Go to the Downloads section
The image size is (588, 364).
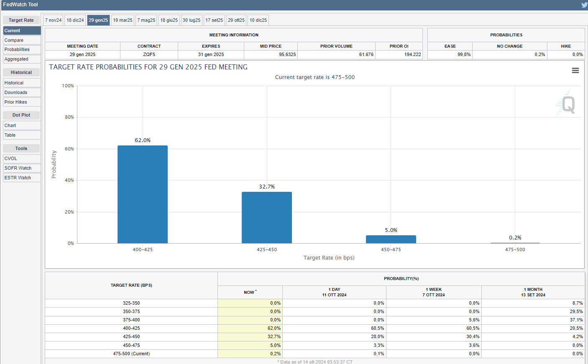[x=22, y=92]
